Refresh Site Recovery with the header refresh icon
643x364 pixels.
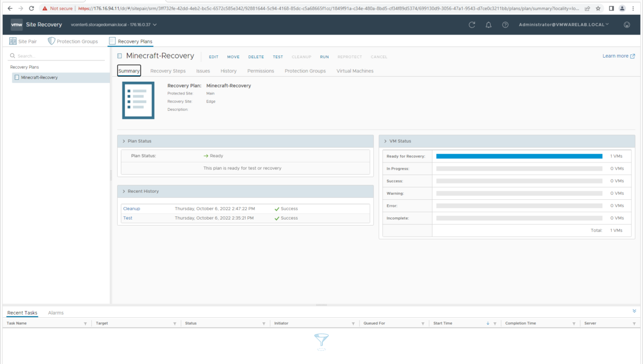click(x=472, y=25)
